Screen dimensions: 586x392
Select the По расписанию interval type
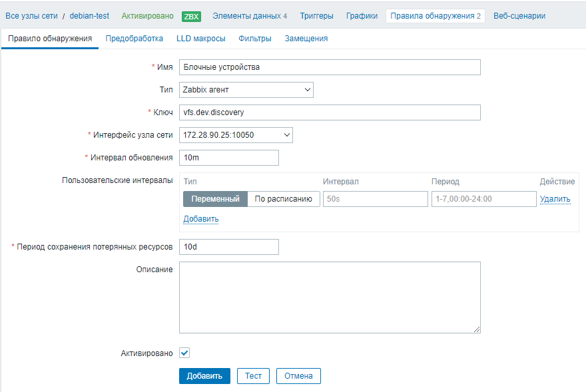point(283,199)
